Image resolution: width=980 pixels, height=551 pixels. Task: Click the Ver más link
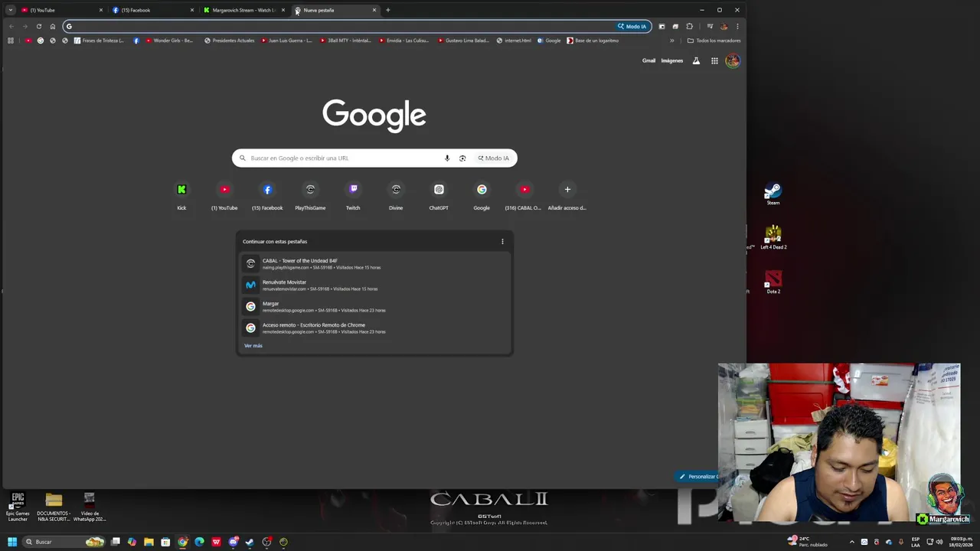point(253,346)
